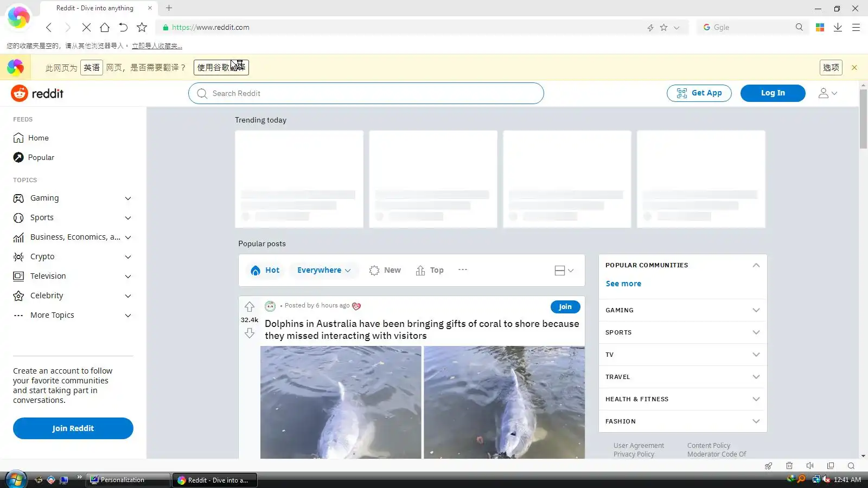The image size is (868, 488).
Task: Click the zoom magnifier icon in status bar
Action: [x=851, y=466]
